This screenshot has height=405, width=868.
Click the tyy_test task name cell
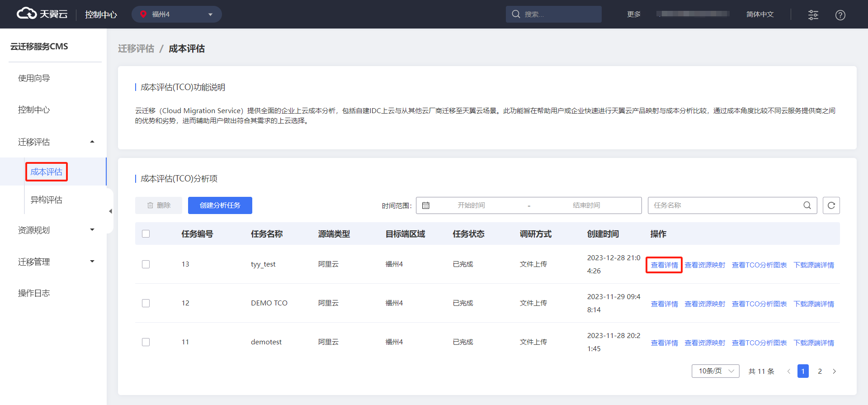click(263, 264)
